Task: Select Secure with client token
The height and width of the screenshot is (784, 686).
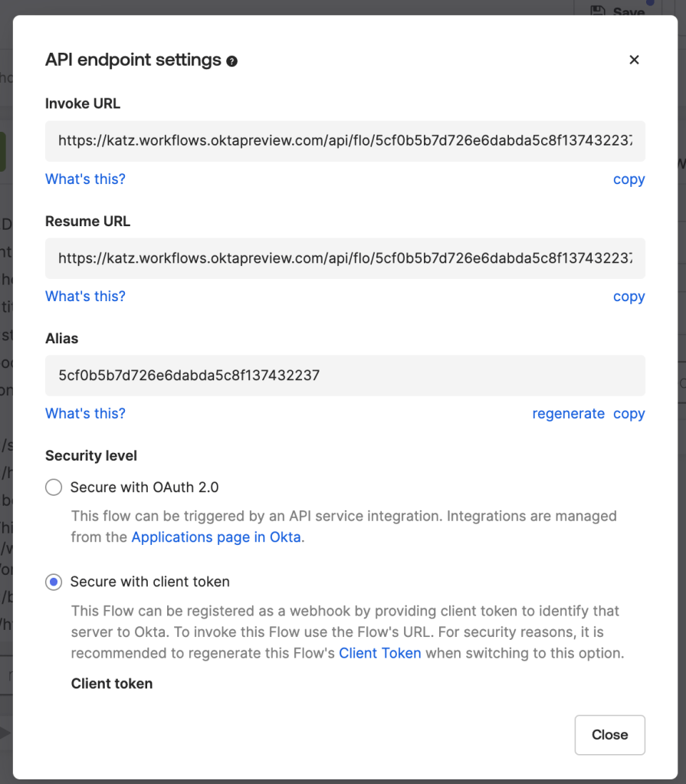Action: tap(53, 582)
